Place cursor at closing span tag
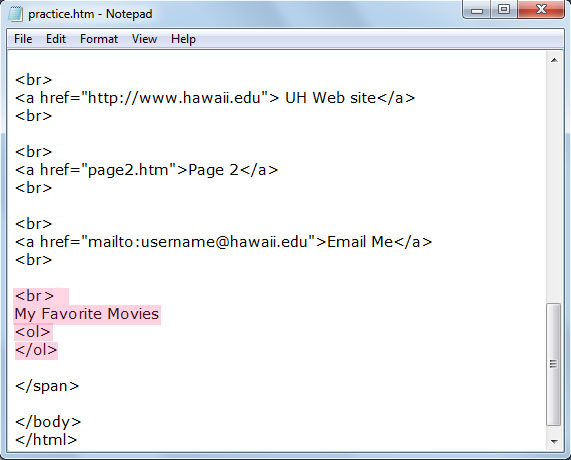The height and width of the screenshot is (460, 571). tap(47, 386)
